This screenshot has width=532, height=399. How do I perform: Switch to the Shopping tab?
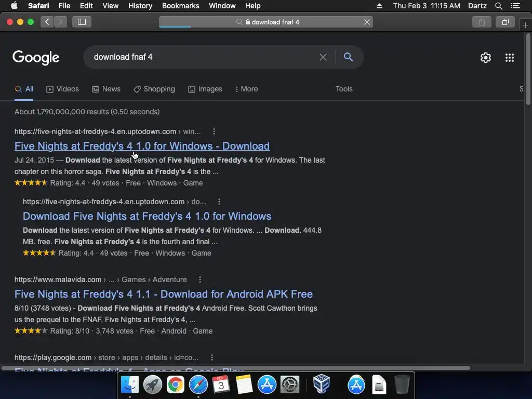[154, 89]
